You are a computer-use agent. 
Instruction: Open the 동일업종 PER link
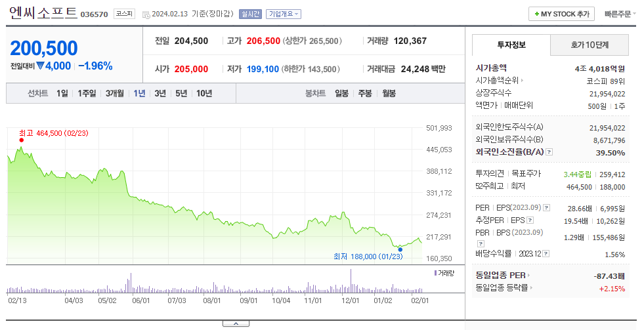click(x=503, y=276)
